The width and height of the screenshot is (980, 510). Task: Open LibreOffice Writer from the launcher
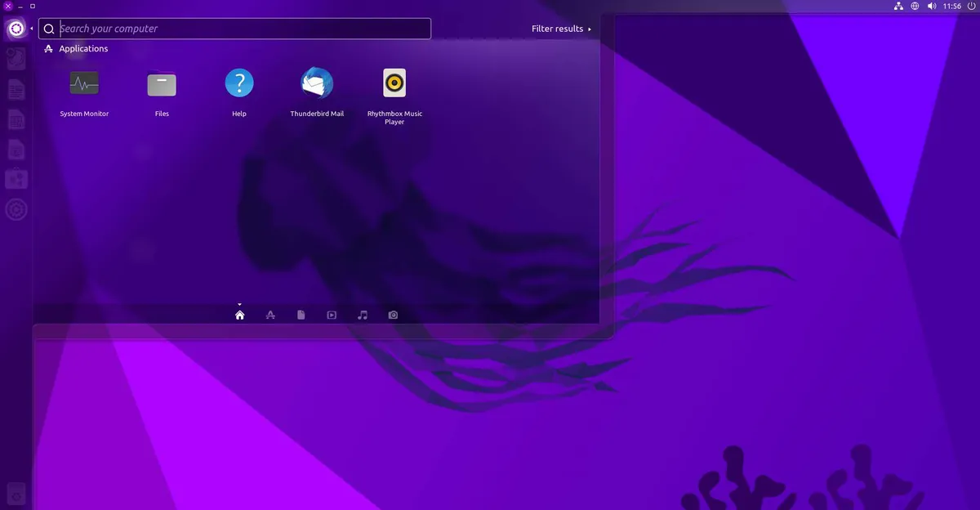pyautogui.click(x=16, y=90)
